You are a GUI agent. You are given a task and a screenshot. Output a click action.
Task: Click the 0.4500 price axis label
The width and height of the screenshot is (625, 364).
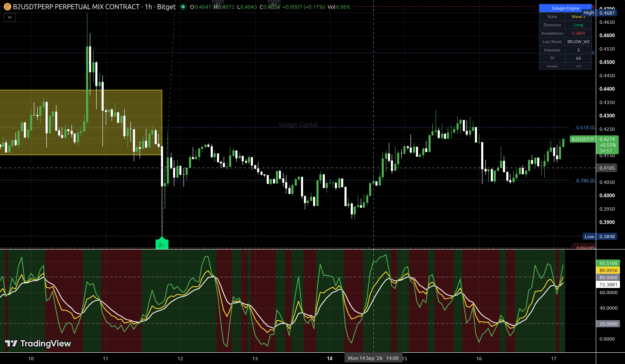(607, 62)
